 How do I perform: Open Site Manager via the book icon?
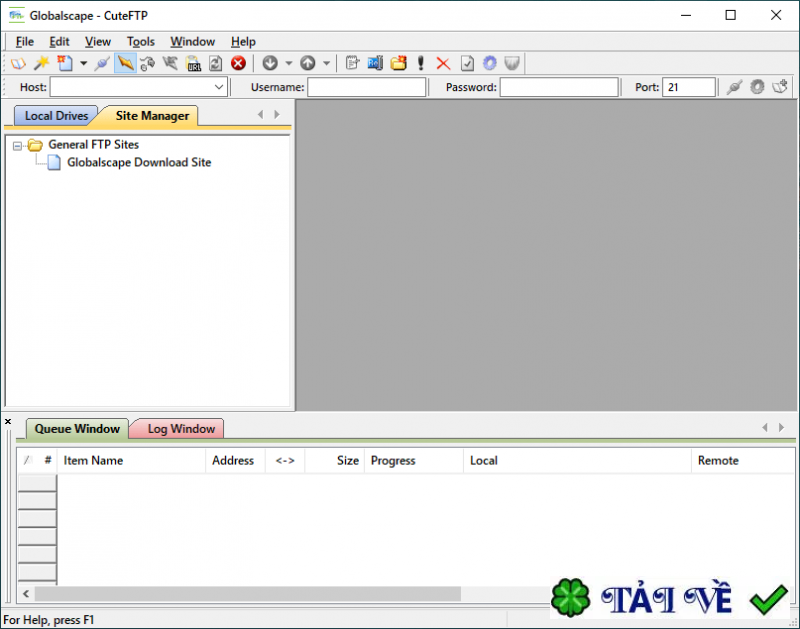(x=18, y=63)
